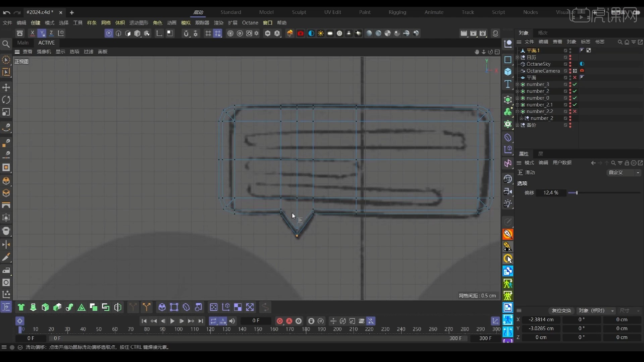644x362 pixels.
Task: Click the green Subdivision Surface generator icon
Action: pos(508,100)
